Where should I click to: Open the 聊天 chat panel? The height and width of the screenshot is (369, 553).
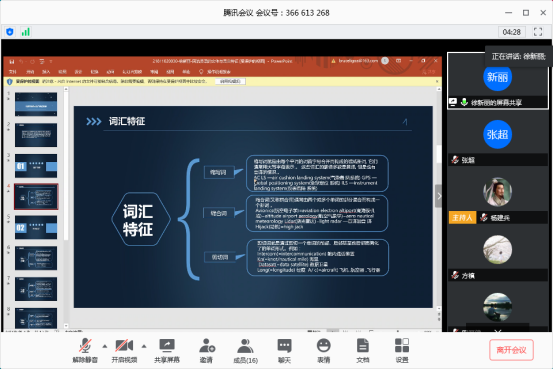[x=284, y=350]
